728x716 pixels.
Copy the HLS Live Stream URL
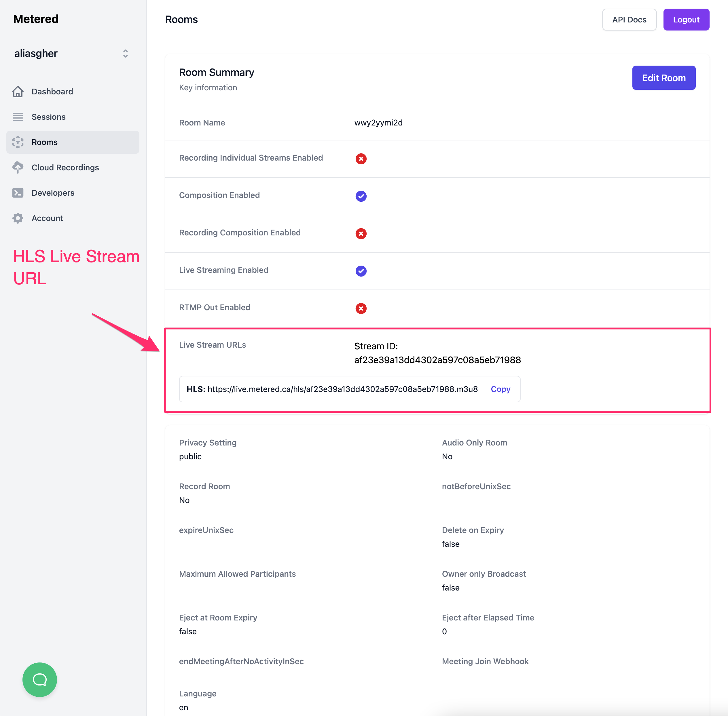coord(500,389)
